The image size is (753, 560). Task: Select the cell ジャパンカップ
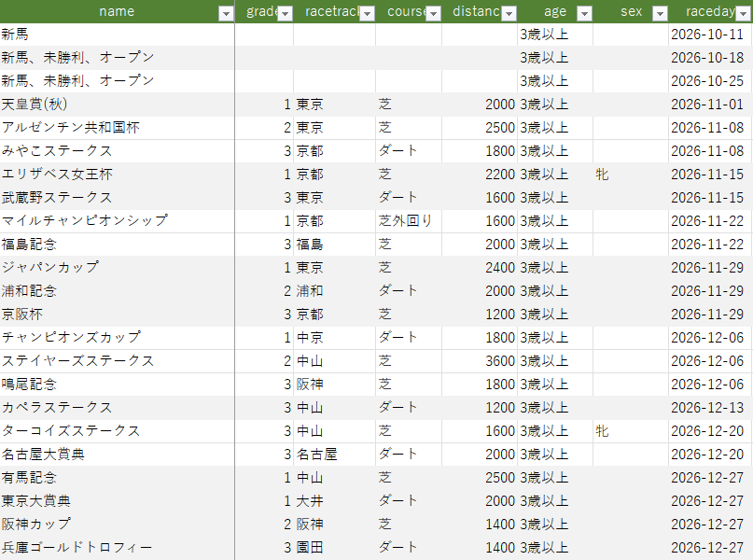(118, 268)
